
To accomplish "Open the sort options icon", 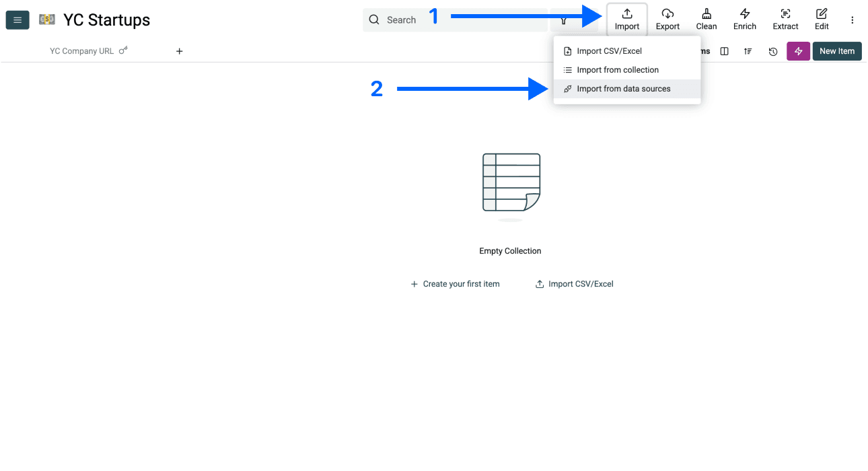I will [748, 51].
